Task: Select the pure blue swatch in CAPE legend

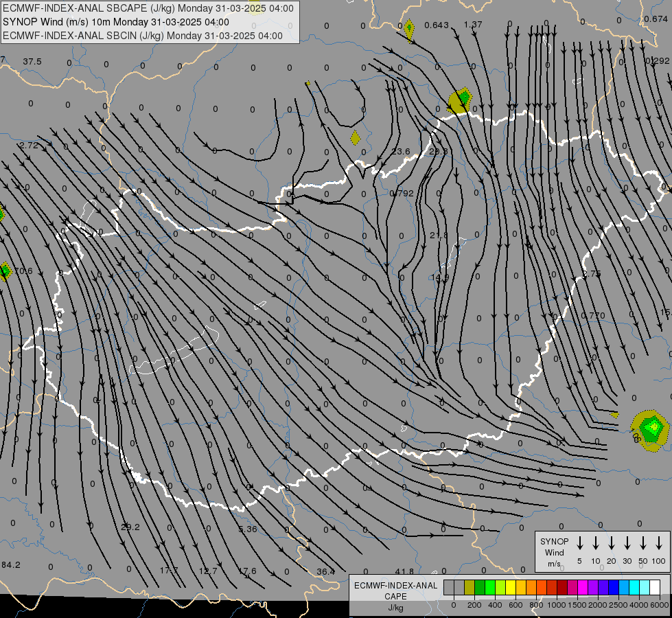Action: coord(613,588)
